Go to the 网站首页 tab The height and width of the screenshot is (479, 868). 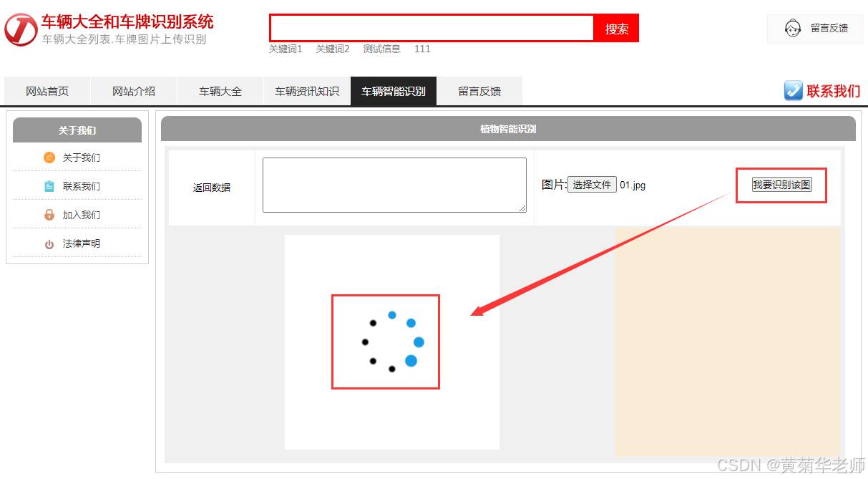tap(47, 91)
